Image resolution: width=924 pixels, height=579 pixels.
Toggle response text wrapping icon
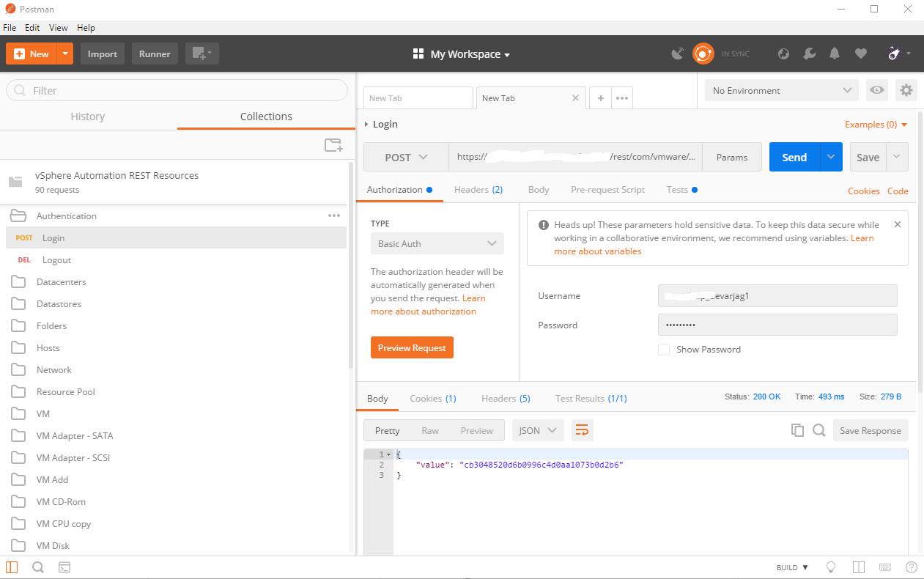(582, 430)
